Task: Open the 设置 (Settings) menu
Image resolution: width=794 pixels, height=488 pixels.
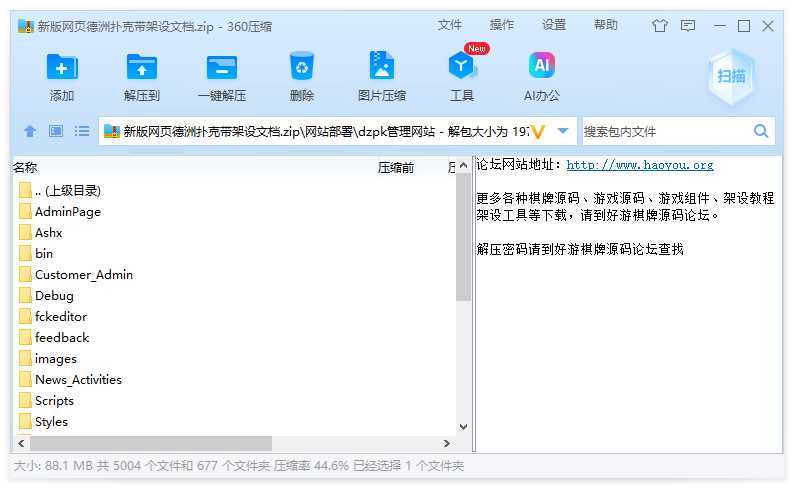Action: [x=554, y=25]
